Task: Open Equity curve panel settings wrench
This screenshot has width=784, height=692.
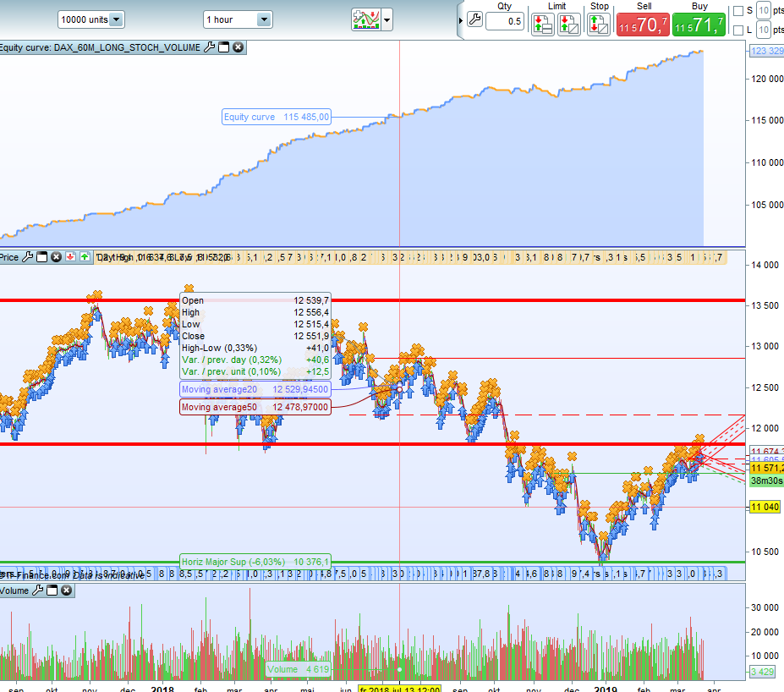Action: click(x=210, y=47)
